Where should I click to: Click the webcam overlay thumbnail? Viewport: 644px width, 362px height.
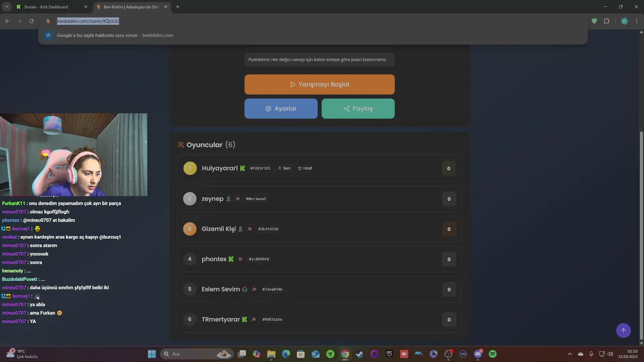(x=73, y=155)
